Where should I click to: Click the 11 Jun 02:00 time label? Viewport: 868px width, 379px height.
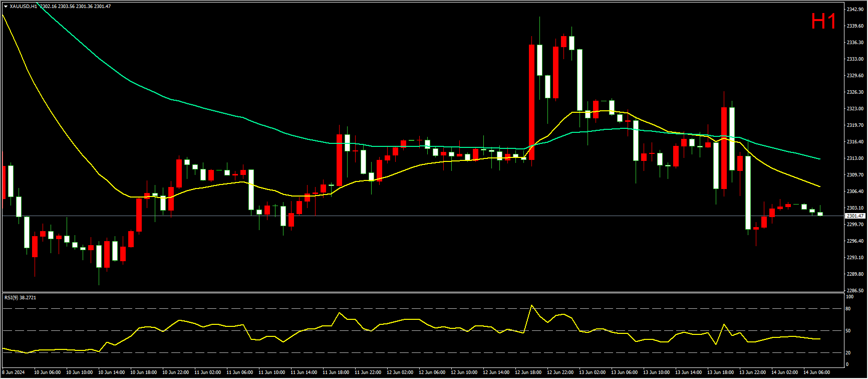click(208, 372)
